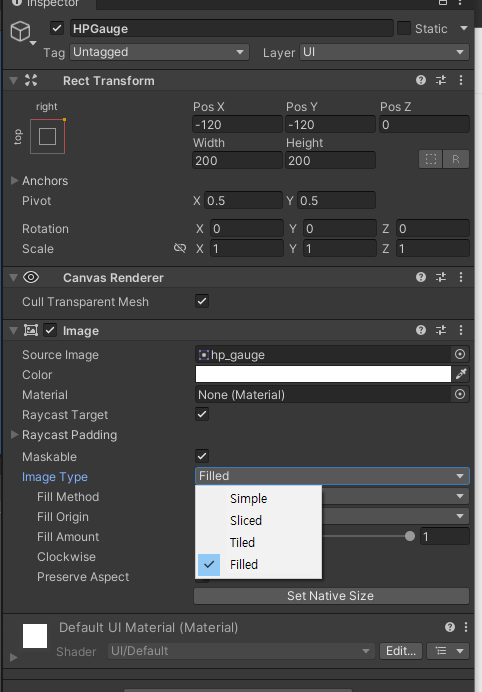The width and height of the screenshot is (482, 692).
Task: Toggle blueprint mode button in Rect Transform
Action: 430,159
